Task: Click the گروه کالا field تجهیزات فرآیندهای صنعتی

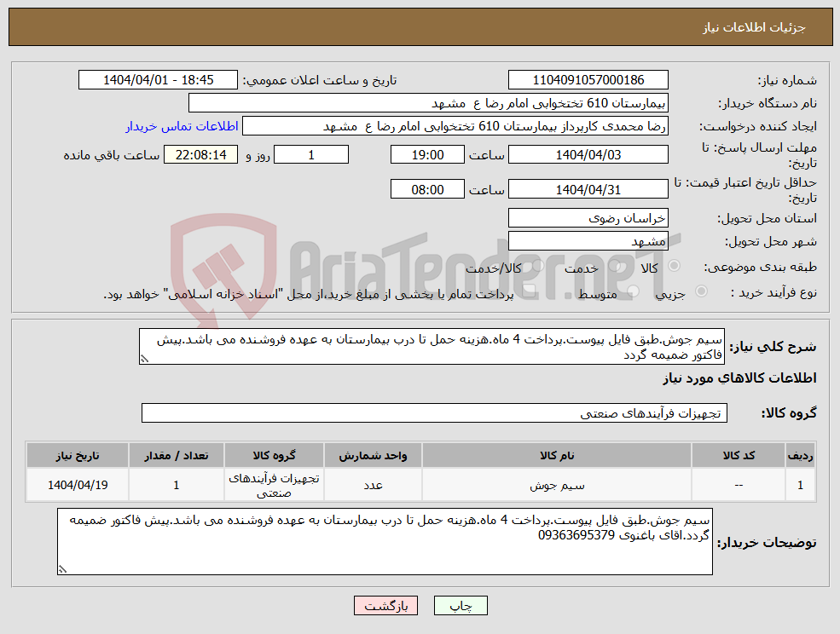Action: point(434,412)
